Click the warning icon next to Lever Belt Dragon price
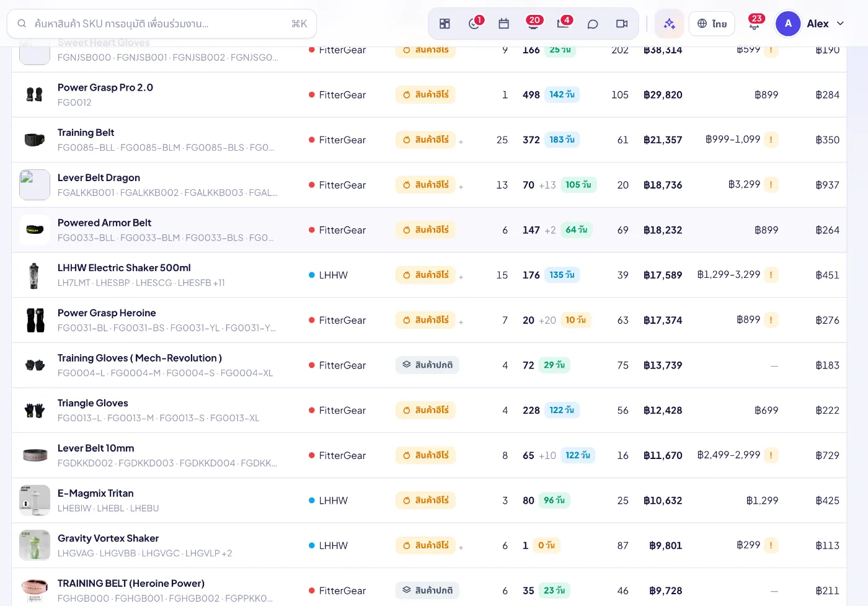Viewport: 868px width, 606px height. (771, 185)
